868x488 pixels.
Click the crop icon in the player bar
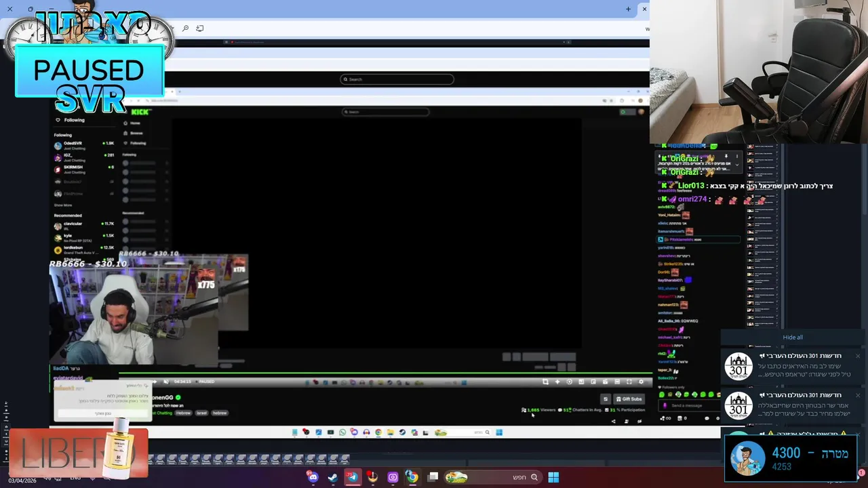click(545, 382)
